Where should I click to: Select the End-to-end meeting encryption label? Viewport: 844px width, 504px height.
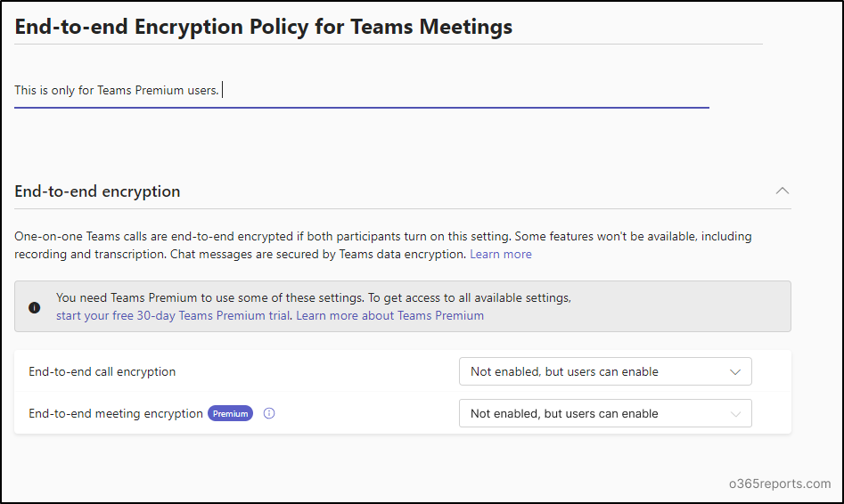pos(116,413)
